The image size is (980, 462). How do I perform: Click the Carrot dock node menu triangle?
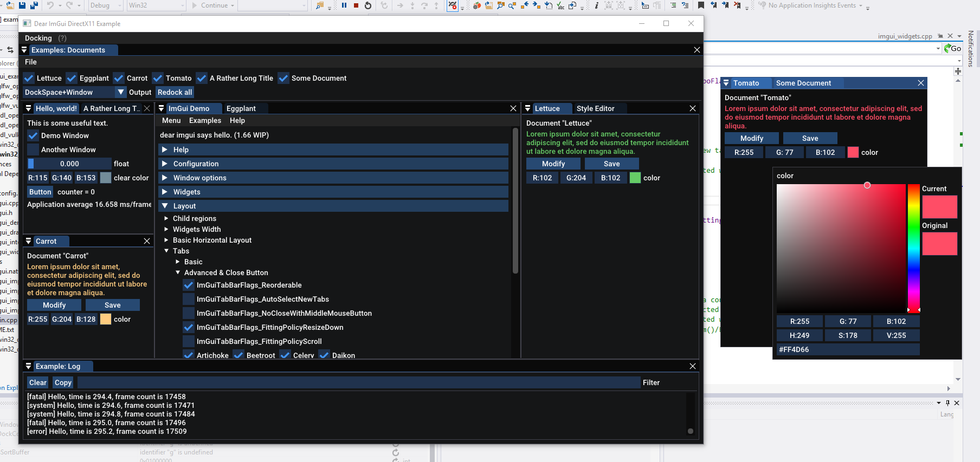(x=29, y=241)
